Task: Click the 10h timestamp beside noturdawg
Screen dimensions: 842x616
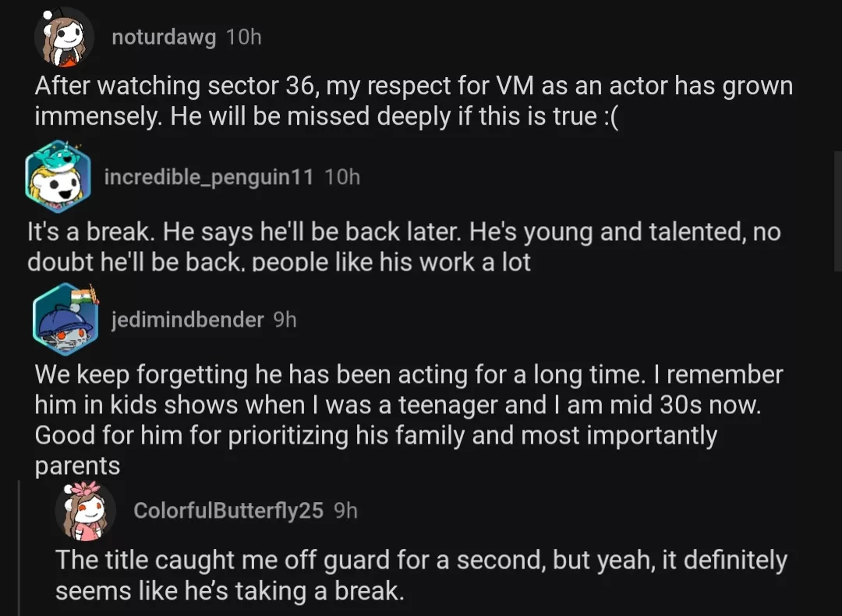Action: (243, 37)
